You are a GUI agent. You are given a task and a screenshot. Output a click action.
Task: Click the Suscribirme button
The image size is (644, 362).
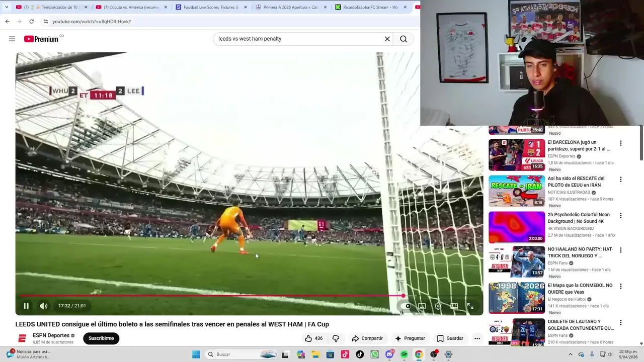(101, 338)
